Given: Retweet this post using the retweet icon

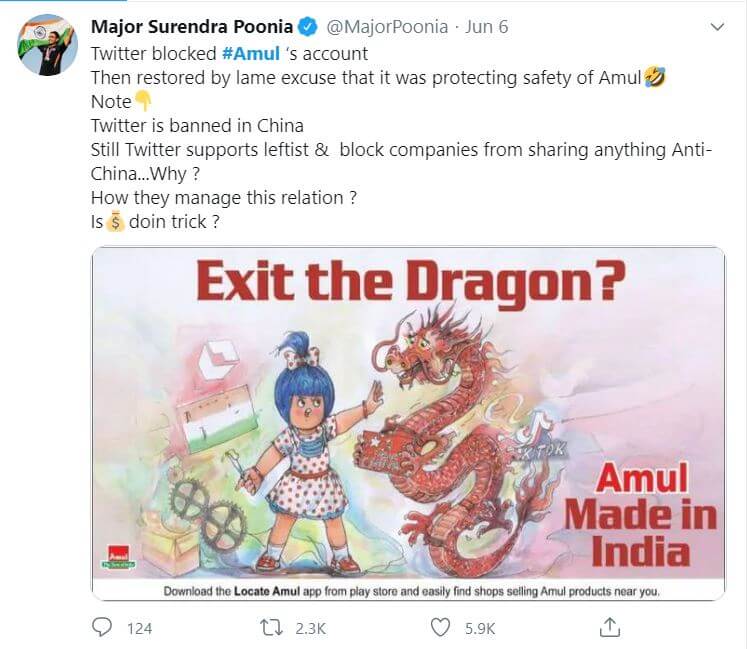Looking at the screenshot, I should pos(271,627).
